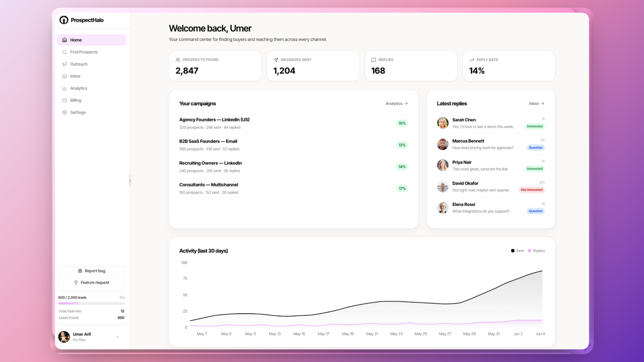Expand the Umer Arif account menu chevron

(118, 337)
